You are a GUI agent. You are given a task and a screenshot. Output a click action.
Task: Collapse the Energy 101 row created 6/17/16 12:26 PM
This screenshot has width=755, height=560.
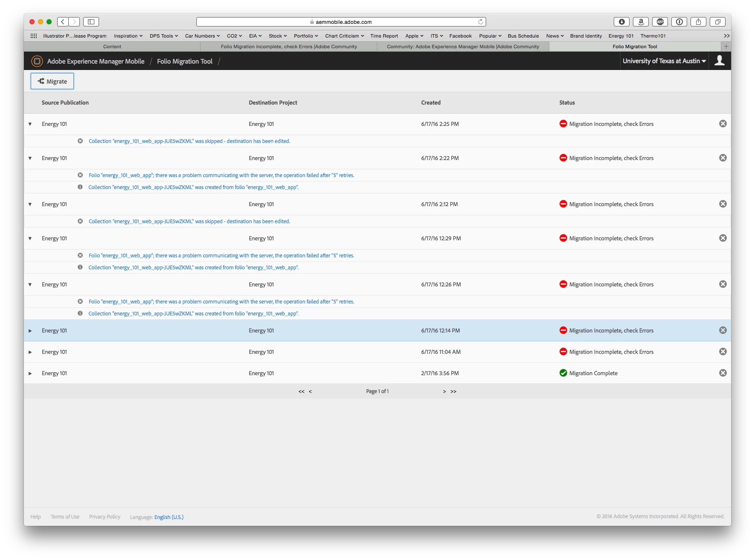point(30,285)
